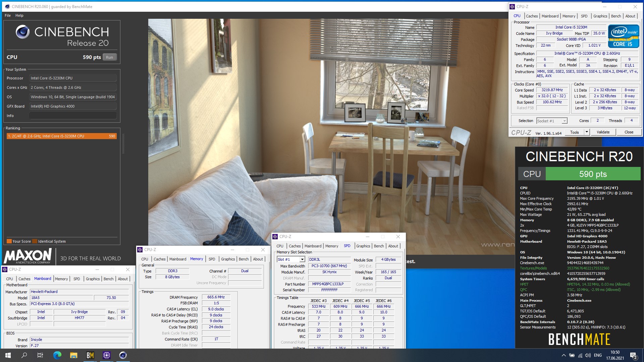Click the ranking panel resize handle
Screen dimensions: 644x362
tap(123, 144)
